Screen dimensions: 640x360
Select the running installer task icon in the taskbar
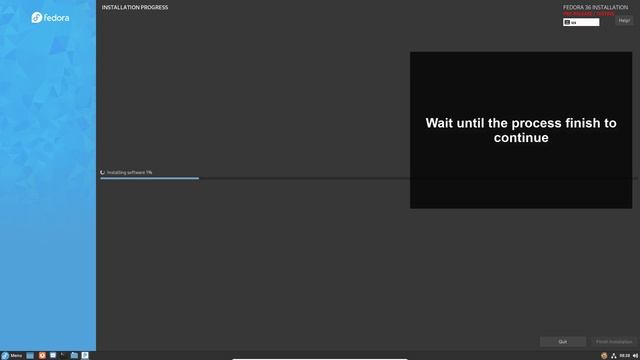(x=85, y=356)
